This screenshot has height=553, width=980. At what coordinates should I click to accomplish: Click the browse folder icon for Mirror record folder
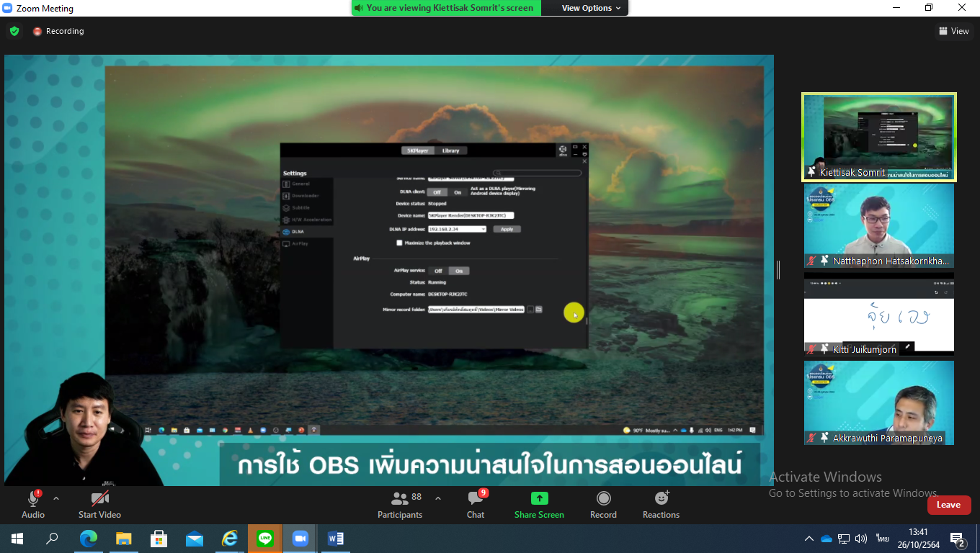point(539,310)
